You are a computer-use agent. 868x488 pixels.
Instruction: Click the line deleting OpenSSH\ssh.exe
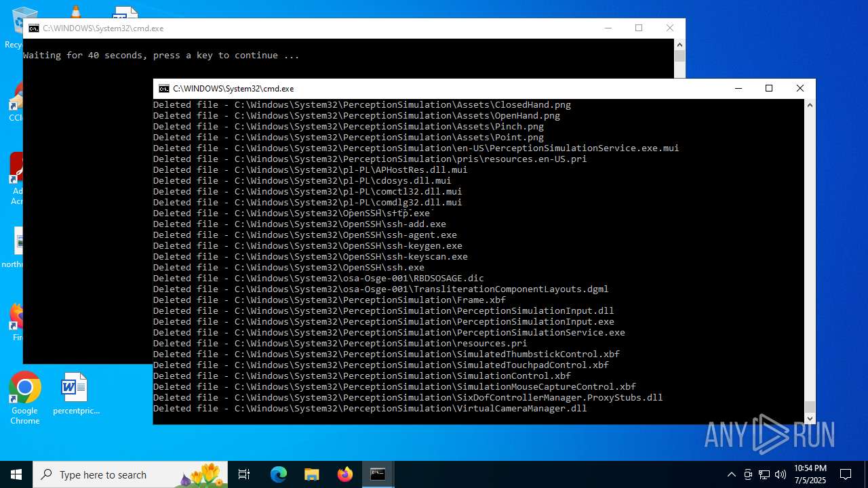click(x=289, y=268)
